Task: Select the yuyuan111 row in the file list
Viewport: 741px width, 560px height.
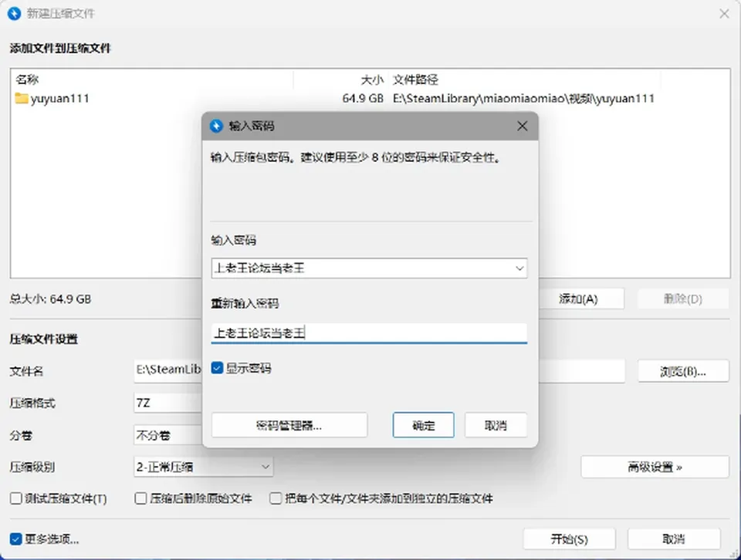Action: (x=370, y=98)
